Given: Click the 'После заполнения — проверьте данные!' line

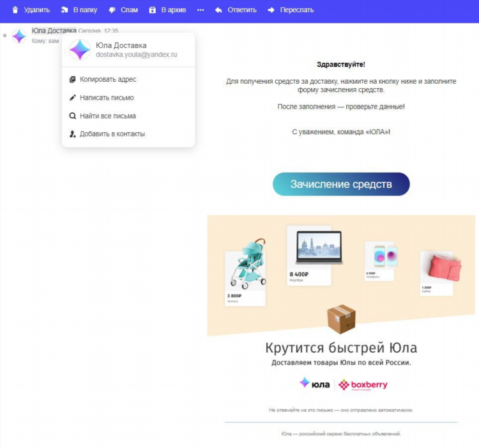Looking at the screenshot, I should (341, 107).
